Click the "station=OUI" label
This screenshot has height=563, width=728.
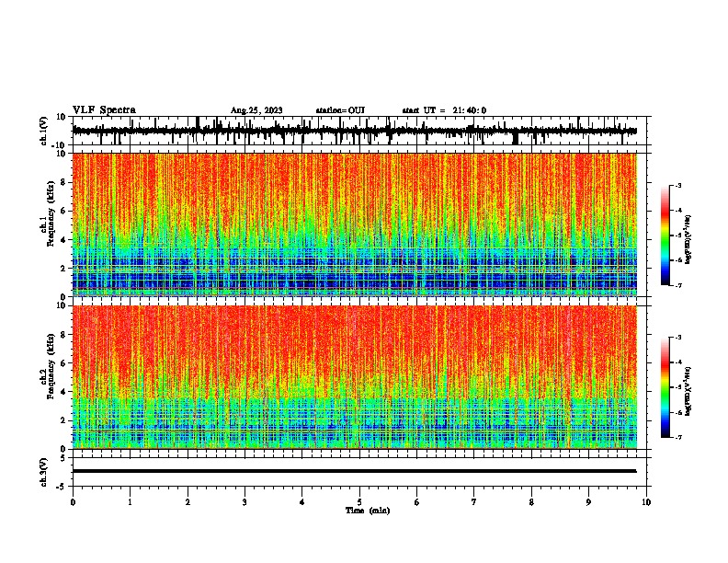coord(340,110)
